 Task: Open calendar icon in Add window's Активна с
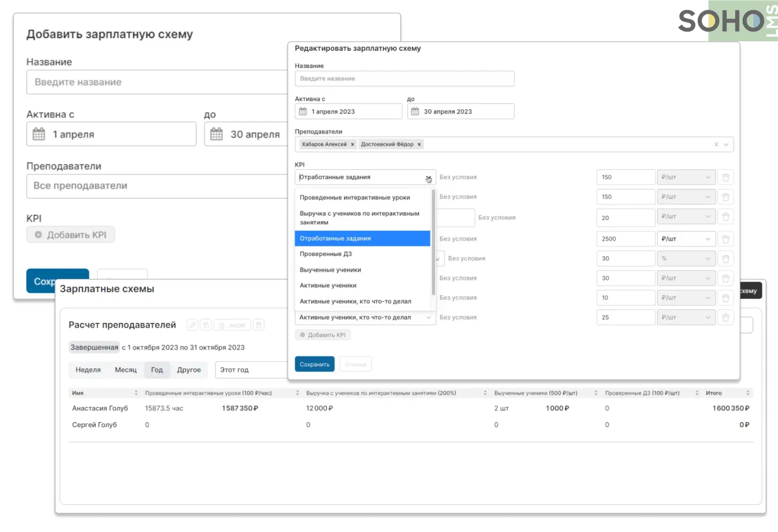pyautogui.click(x=39, y=134)
